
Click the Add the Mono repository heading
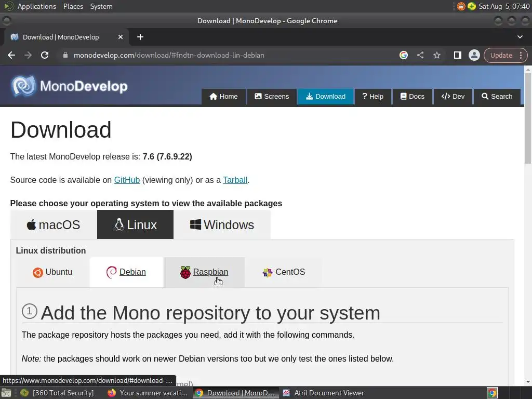[x=210, y=313]
